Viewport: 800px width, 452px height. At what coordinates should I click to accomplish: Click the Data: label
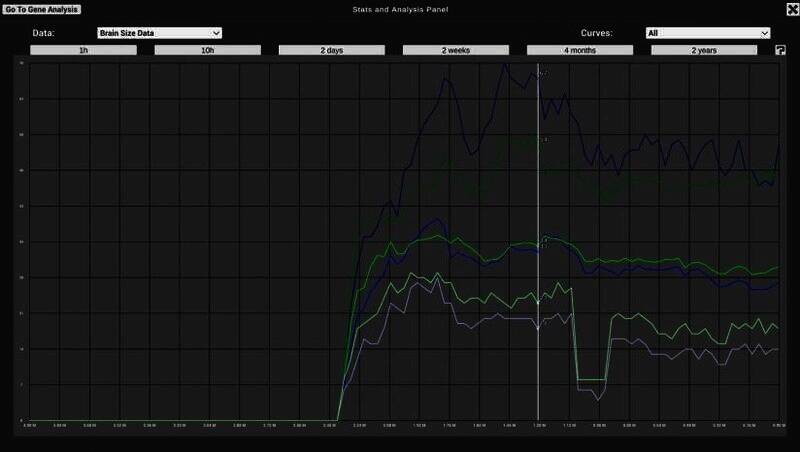pos(43,33)
